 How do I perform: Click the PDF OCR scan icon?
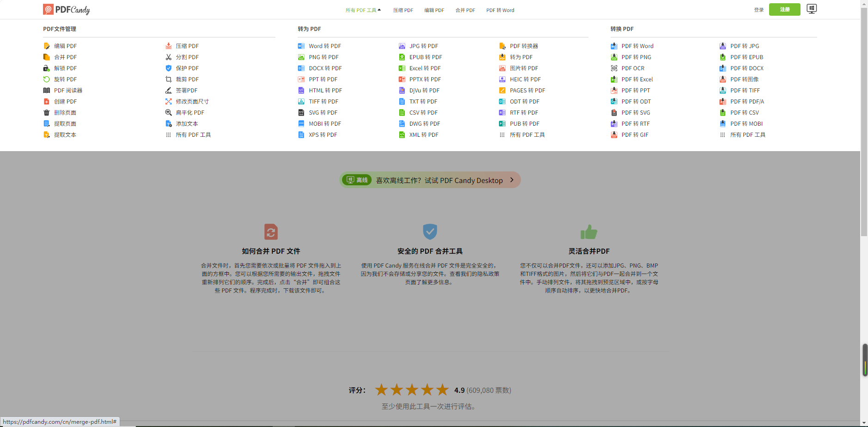(x=614, y=68)
